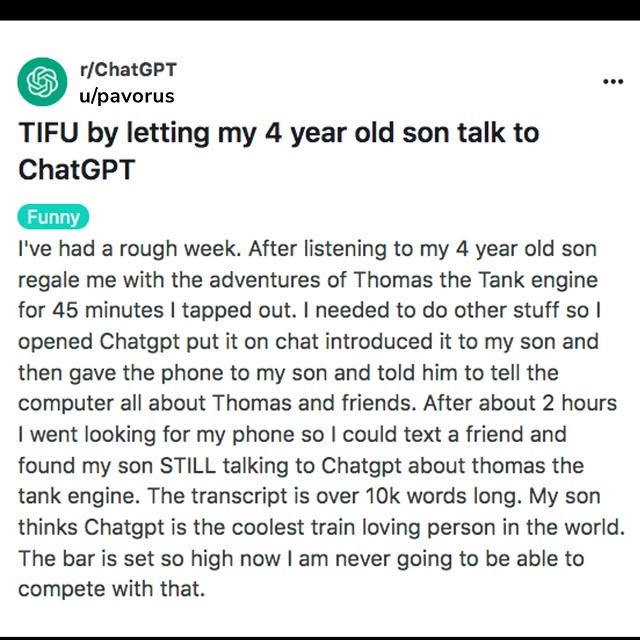
Task: Click the ChatGPT subreddit avatar logo
Action: pos(42,83)
